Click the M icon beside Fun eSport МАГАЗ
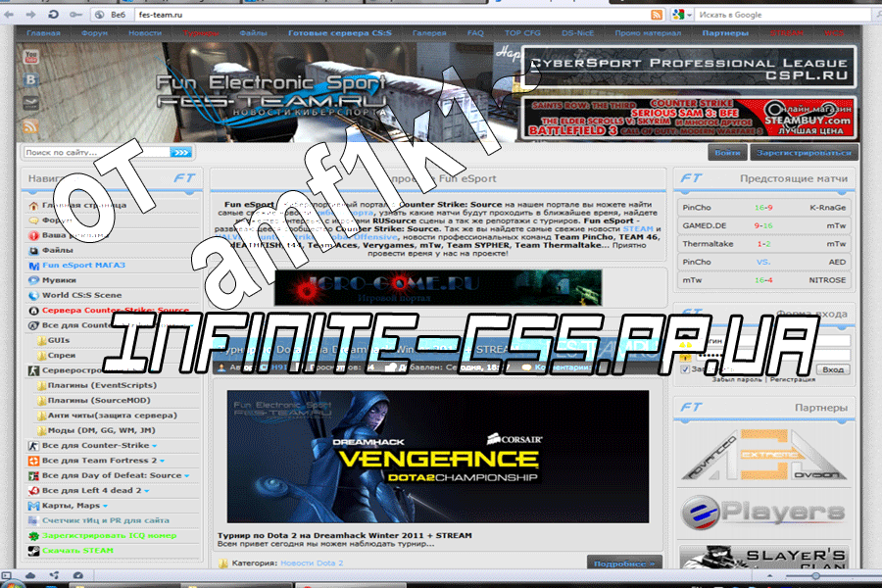The height and width of the screenshot is (588, 882). [x=33, y=266]
